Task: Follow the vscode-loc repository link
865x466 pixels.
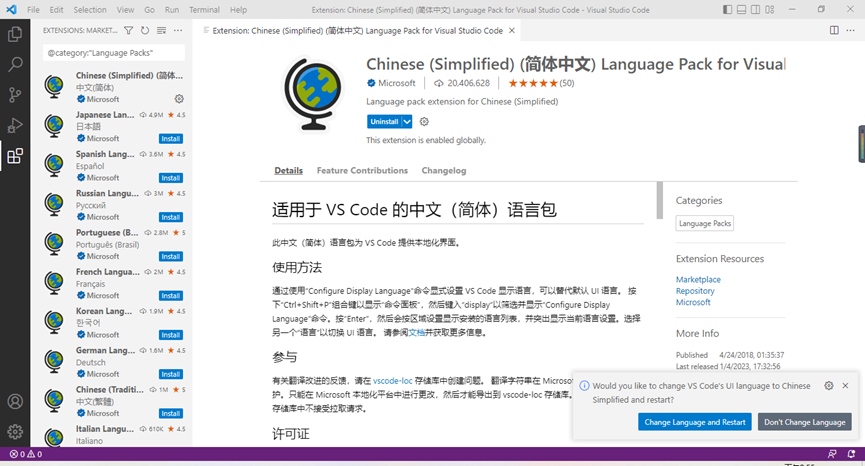Action: point(392,381)
